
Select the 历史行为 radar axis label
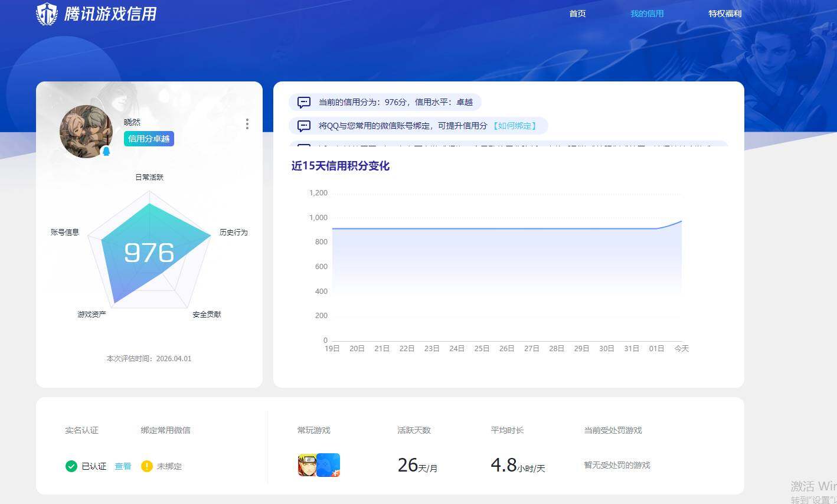pos(234,233)
